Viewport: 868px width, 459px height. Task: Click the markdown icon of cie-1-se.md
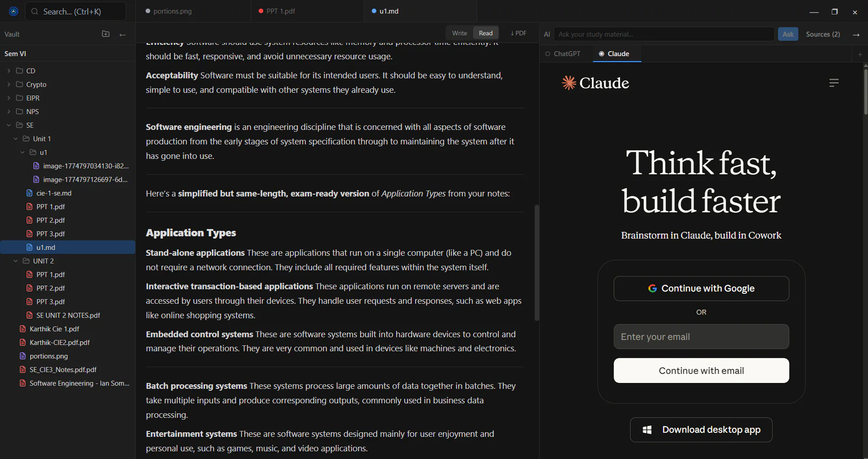coord(29,193)
